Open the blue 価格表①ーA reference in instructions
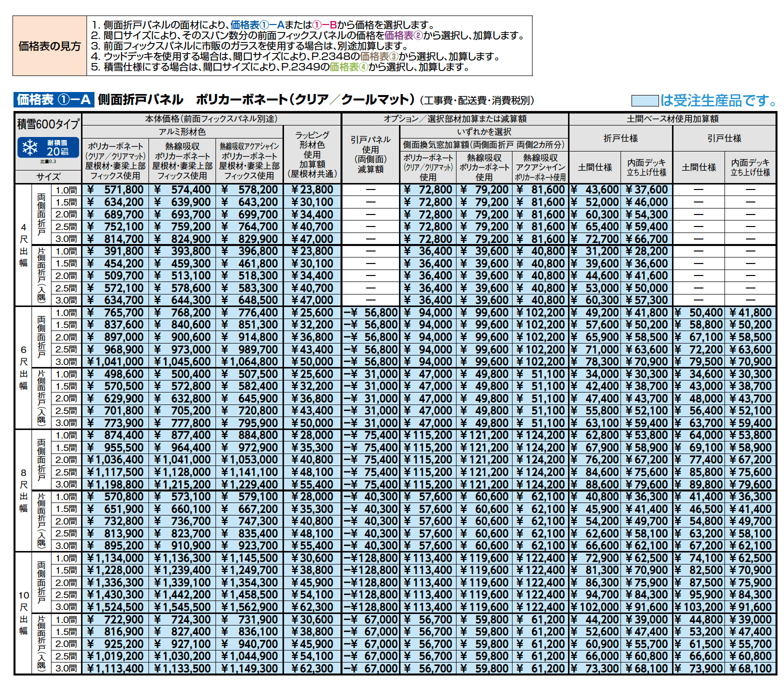 (257, 25)
